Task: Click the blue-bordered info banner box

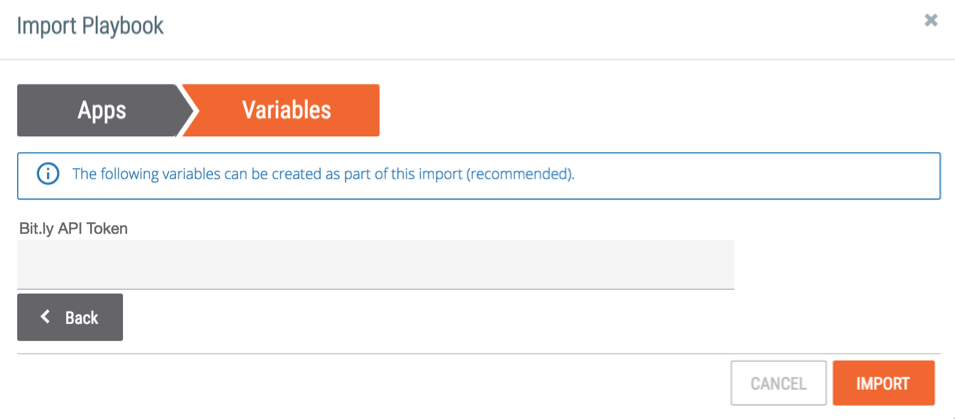Action: tap(479, 175)
